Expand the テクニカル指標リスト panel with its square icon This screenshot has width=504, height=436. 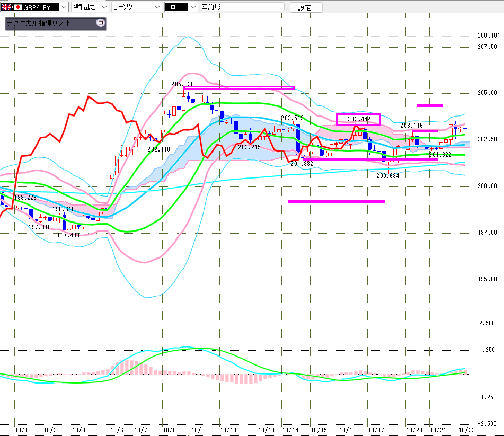(x=101, y=23)
